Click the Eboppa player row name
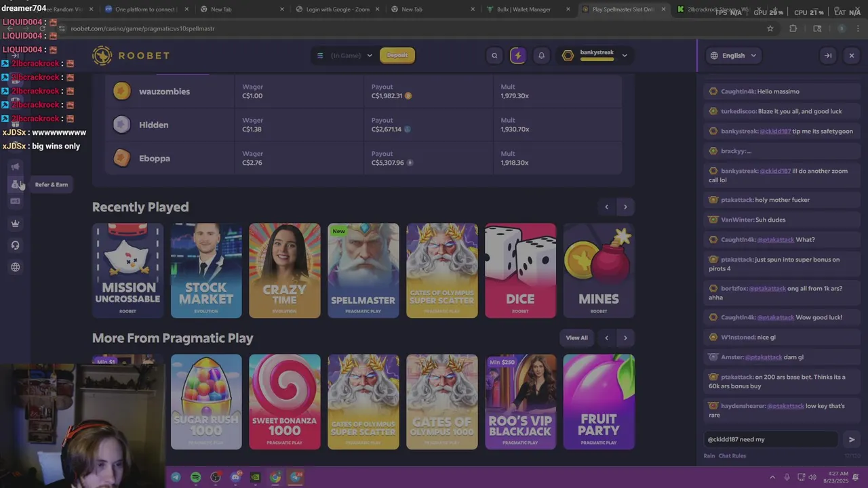The width and height of the screenshot is (868, 488). click(x=155, y=159)
